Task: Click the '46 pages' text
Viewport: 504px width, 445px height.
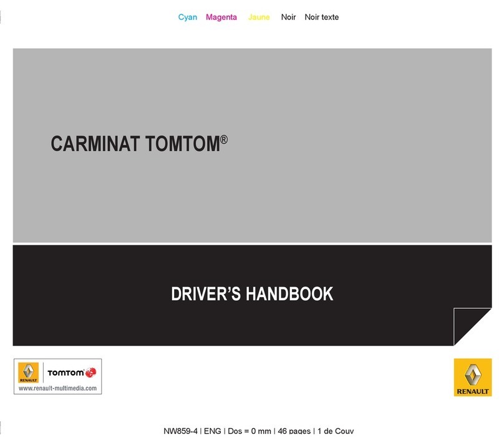Action: [294, 431]
